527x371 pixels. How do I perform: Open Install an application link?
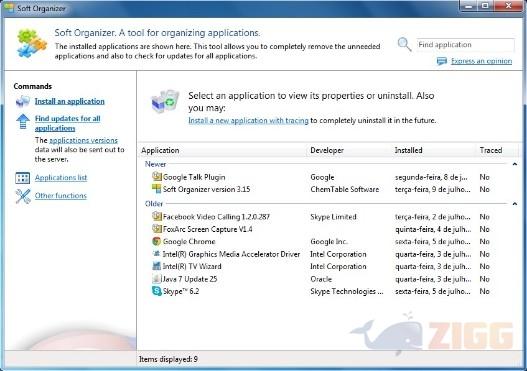pyautogui.click(x=70, y=101)
